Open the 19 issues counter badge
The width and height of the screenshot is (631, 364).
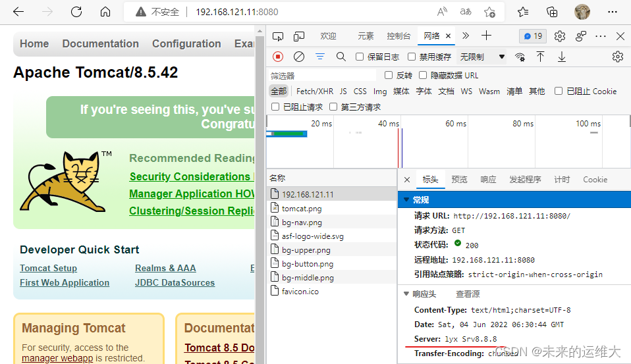pyautogui.click(x=533, y=36)
